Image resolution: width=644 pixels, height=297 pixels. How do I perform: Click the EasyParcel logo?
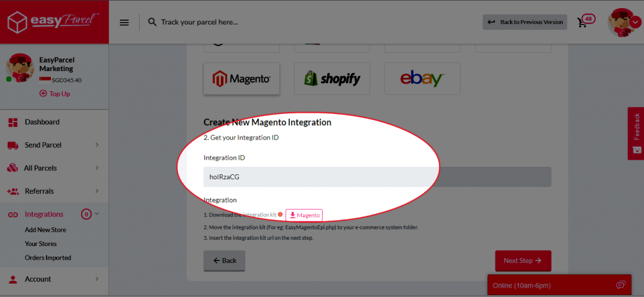(53, 21)
